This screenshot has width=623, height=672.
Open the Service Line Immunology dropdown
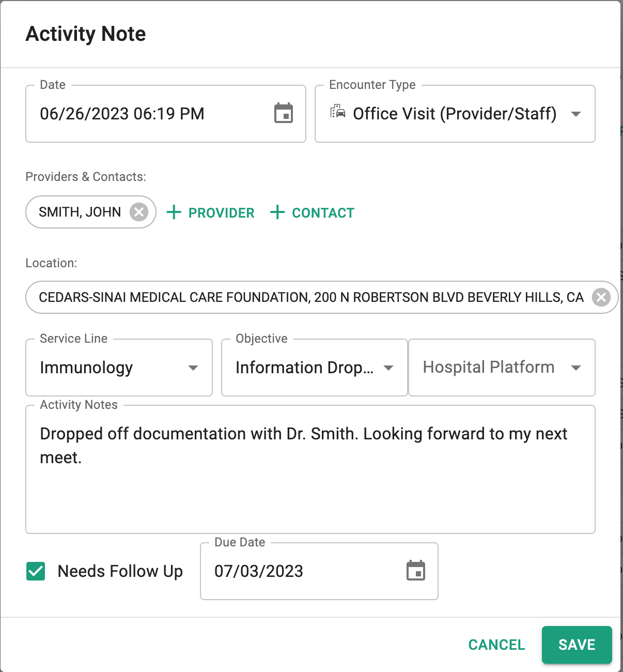click(x=119, y=368)
